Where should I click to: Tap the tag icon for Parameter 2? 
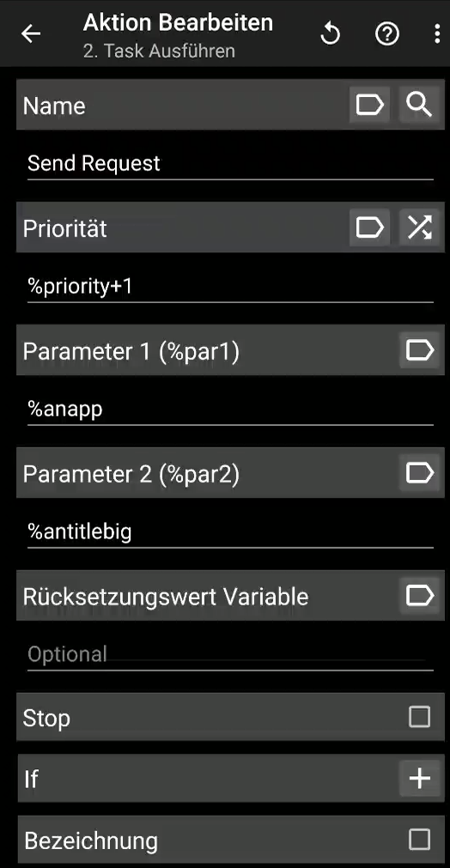coord(420,473)
